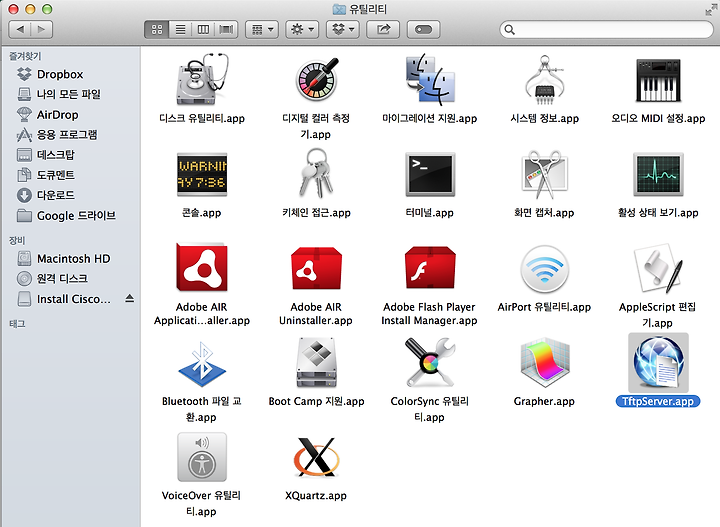Select Boot Camp 지원.app icon
720x527 pixels.
(x=316, y=364)
